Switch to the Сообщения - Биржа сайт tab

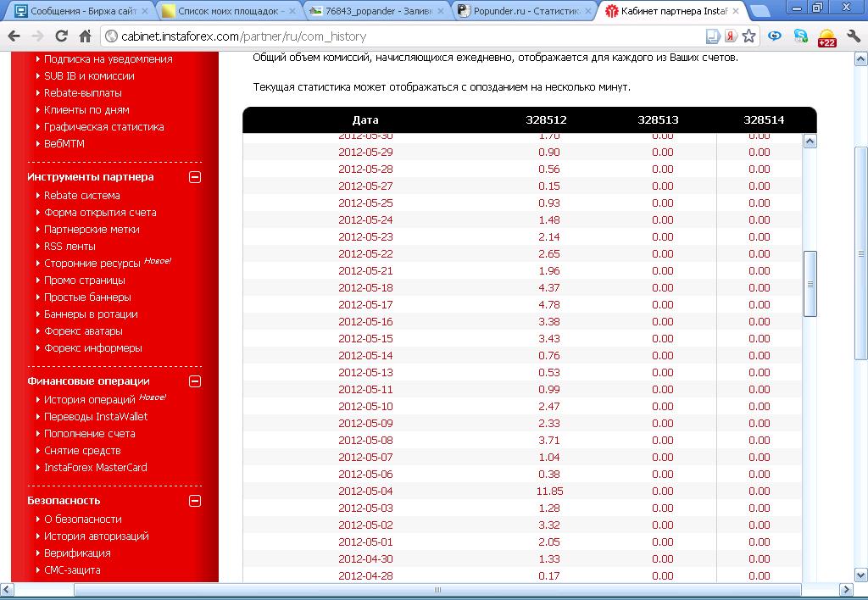coord(82,10)
